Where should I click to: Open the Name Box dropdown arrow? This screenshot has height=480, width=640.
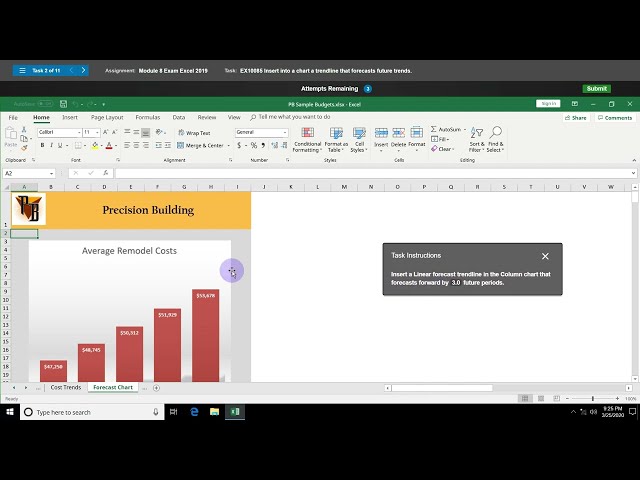tap(51, 173)
